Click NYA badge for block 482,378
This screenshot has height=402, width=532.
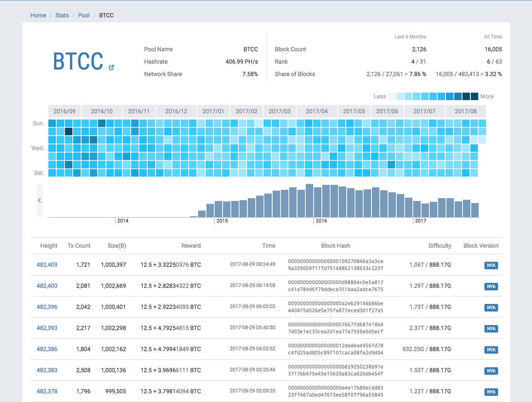tap(491, 392)
